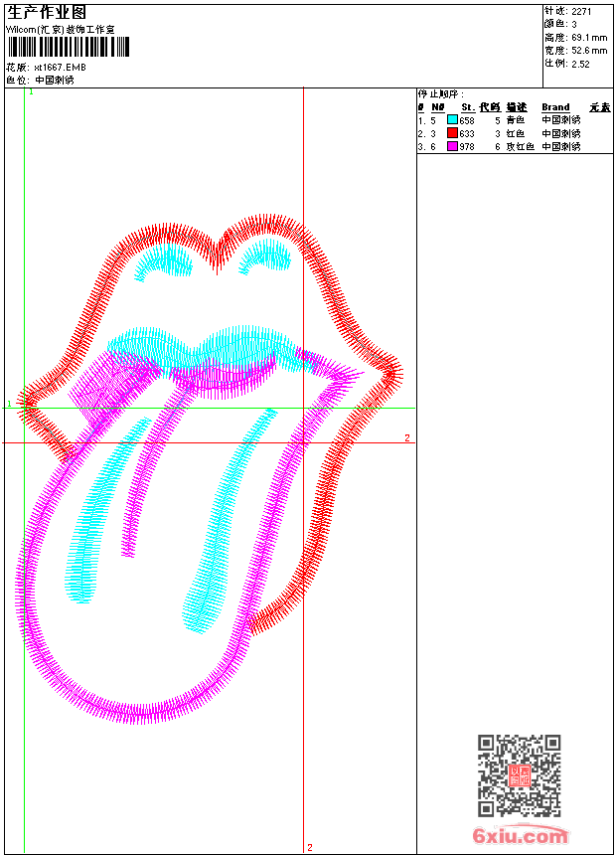The image size is (616, 855).
Task: Click the cyan color swatch in row 1
Action: pyautogui.click(x=452, y=120)
